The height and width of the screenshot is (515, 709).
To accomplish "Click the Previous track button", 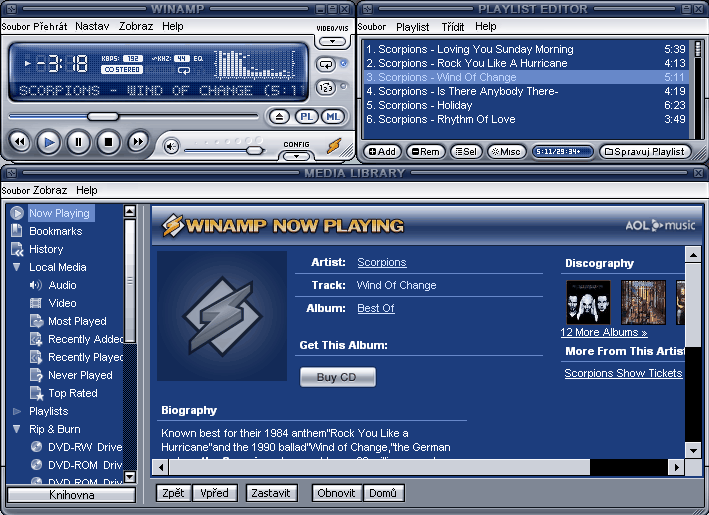I will click(20, 142).
